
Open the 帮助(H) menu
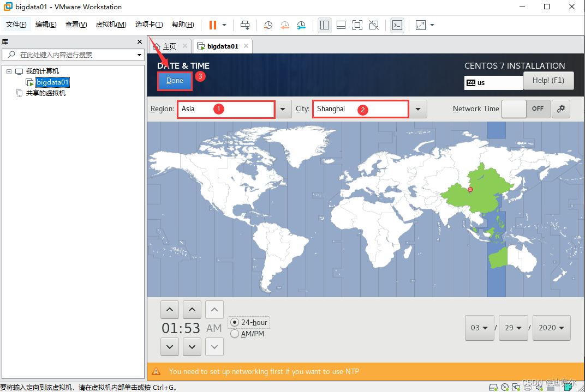point(183,25)
